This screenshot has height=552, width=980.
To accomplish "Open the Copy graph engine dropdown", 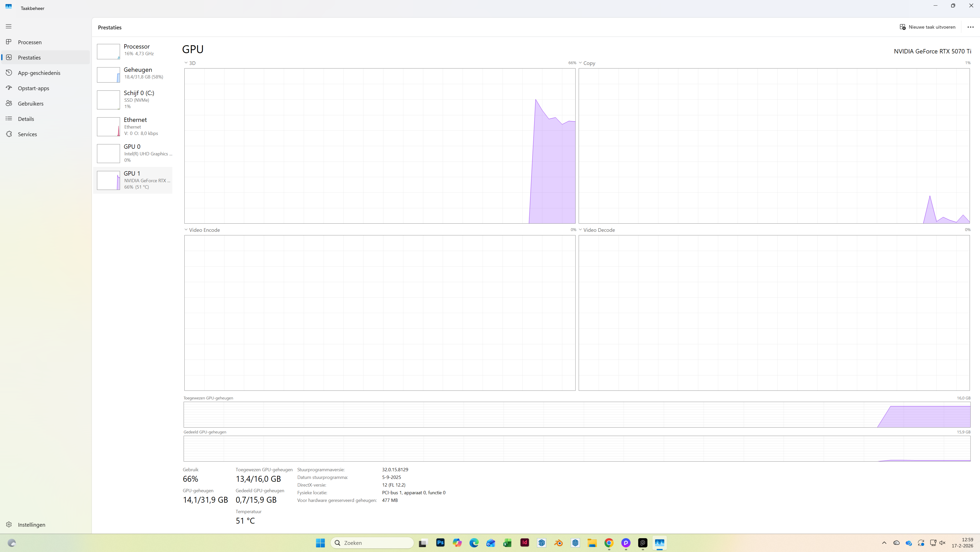I will point(581,63).
